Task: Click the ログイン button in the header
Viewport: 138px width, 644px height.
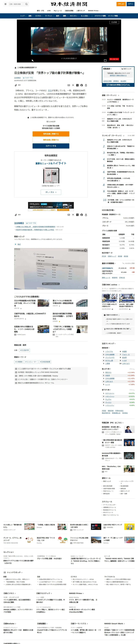Action: [130, 4]
